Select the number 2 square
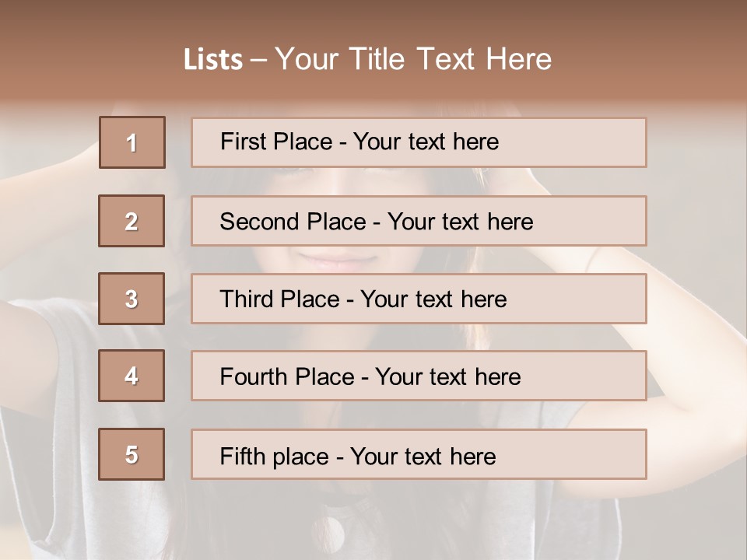Screen dimensions: 747x560 click(x=132, y=222)
